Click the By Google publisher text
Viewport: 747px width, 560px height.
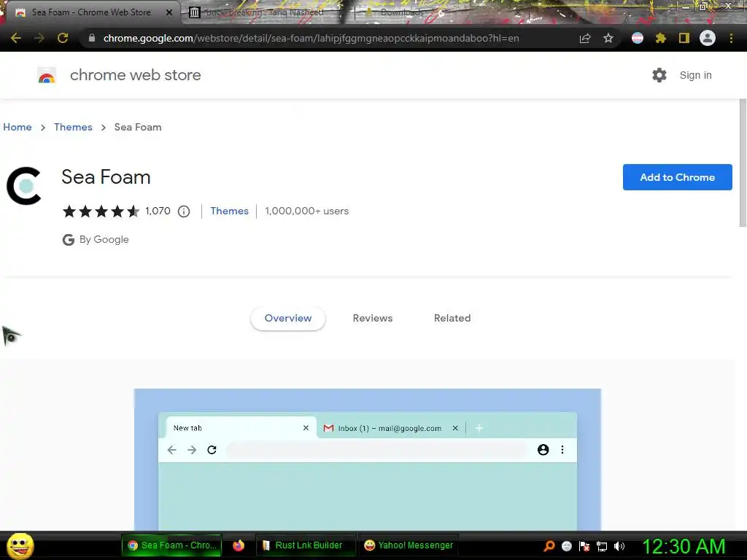tap(104, 239)
